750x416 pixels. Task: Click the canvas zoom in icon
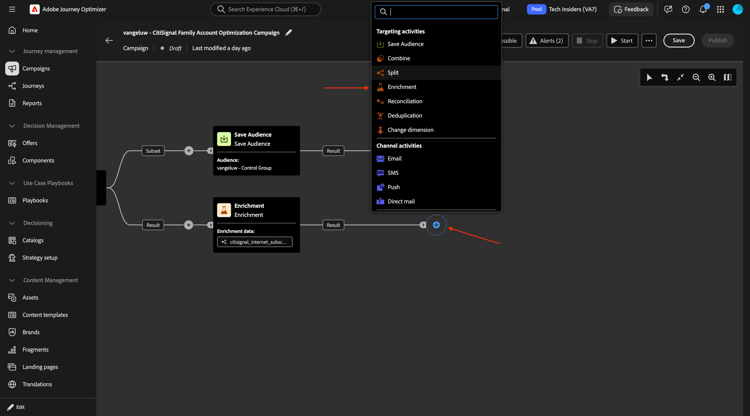712,77
